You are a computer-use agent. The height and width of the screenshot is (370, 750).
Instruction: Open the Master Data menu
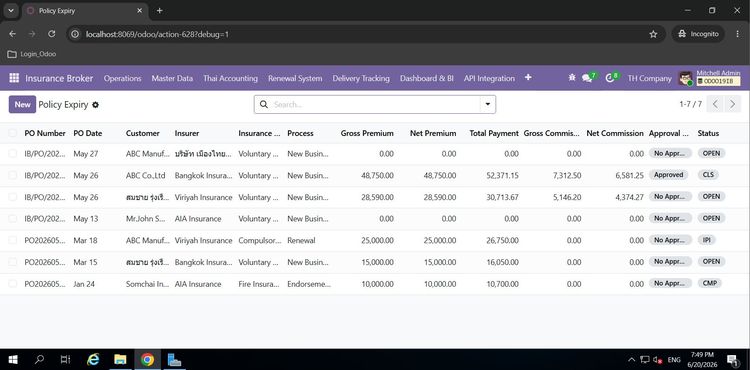pos(172,78)
